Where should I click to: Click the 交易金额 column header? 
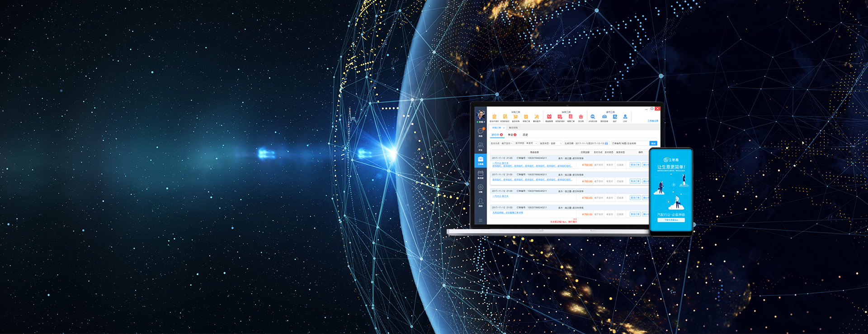585,153
